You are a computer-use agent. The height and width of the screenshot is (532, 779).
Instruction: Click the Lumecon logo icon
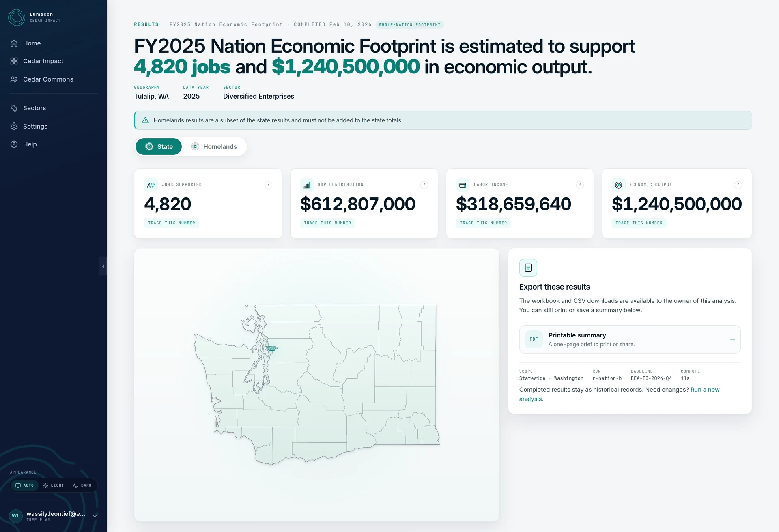point(17,17)
